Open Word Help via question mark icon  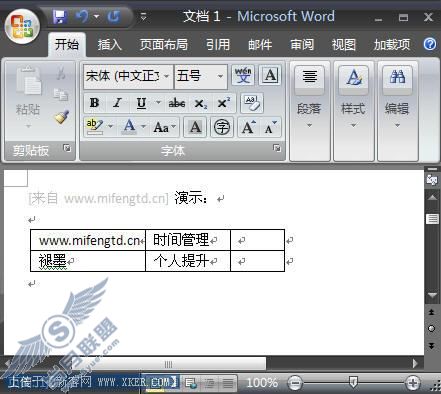click(430, 44)
